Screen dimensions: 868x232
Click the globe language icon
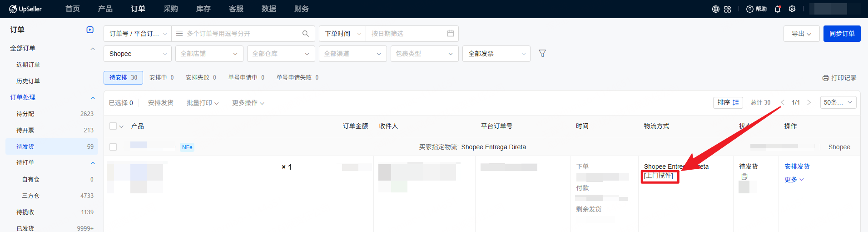tap(715, 9)
